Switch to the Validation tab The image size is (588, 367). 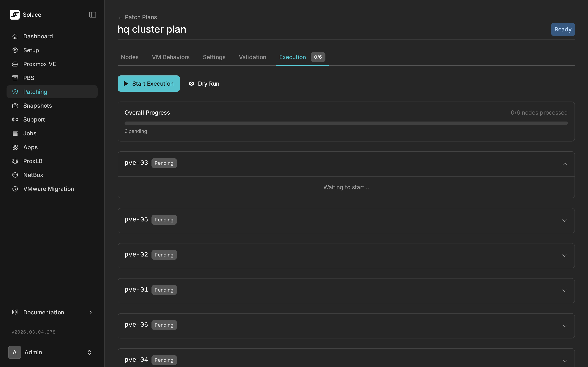tap(252, 57)
